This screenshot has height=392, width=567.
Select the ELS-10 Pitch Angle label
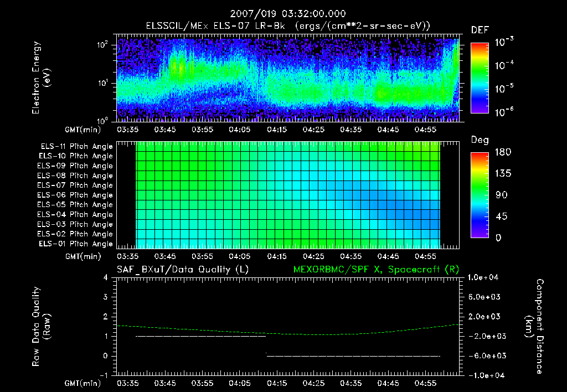point(76,156)
